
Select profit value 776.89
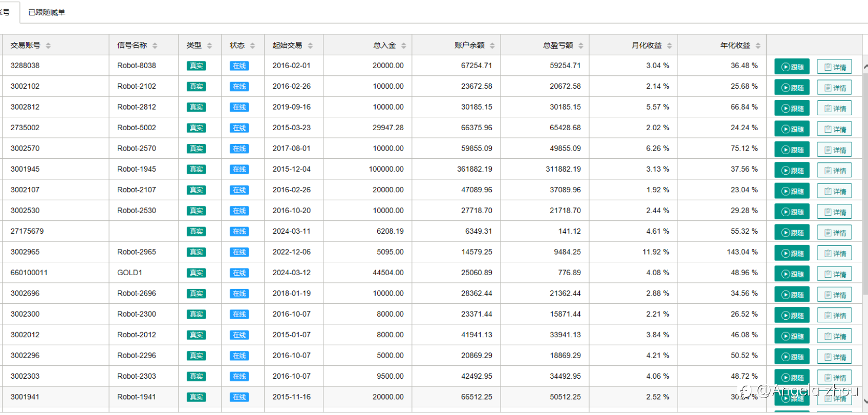pyautogui.click(x=570, y=273)
